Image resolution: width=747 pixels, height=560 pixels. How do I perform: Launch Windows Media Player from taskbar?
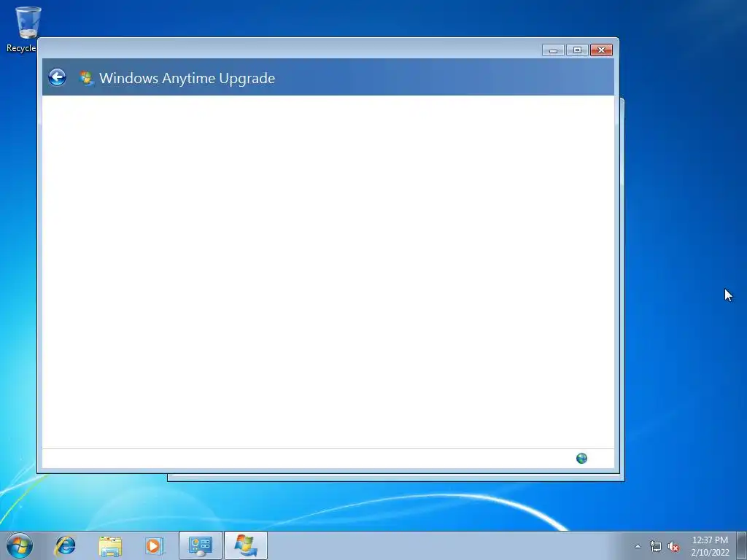155,545
